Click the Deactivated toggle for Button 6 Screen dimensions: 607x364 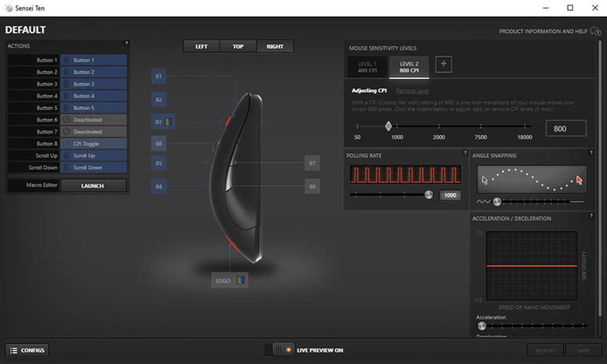(93, 119)
